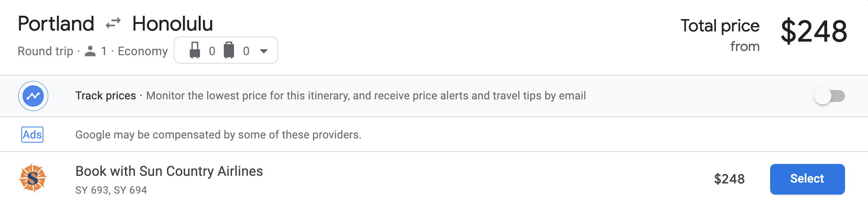Click the carry-on bag count 0
The height and width of the screenshot is (203, 868).
coord(212,51)
